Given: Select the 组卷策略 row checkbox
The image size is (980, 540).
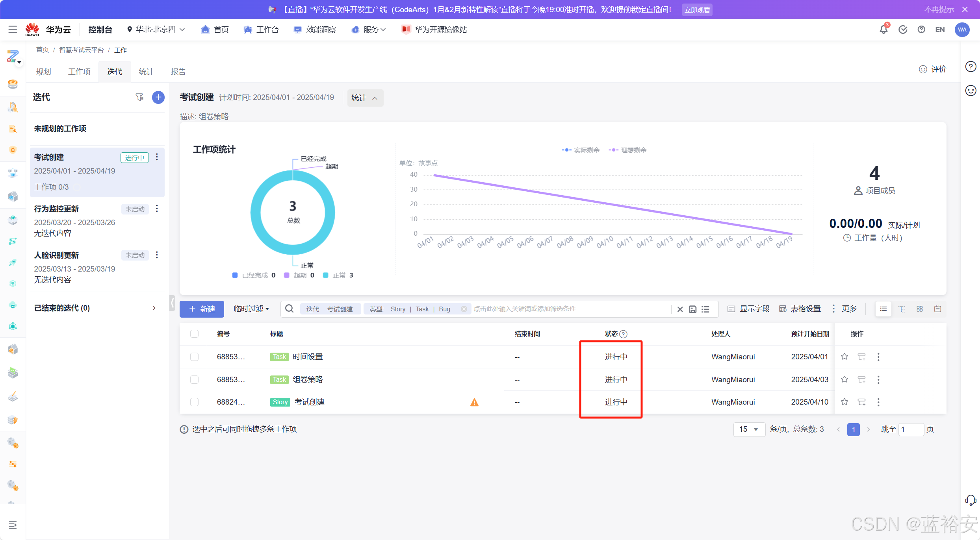Looking at the screenshot, I should coord(194,379).
